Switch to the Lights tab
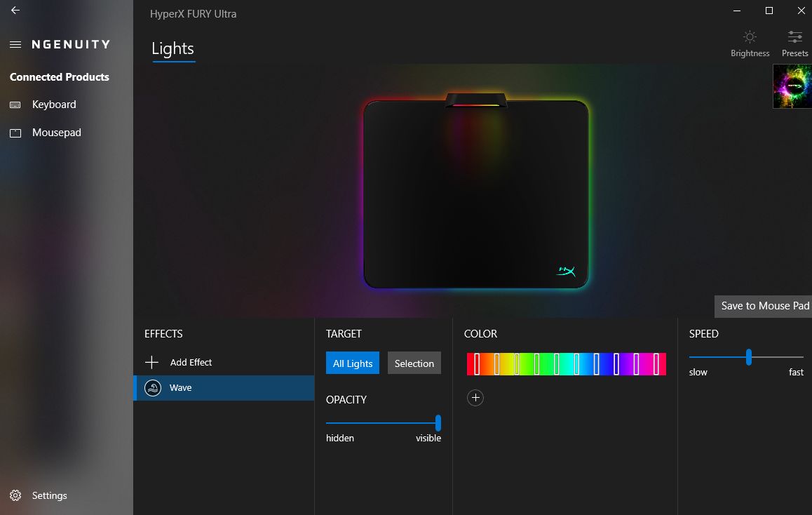The image size is (812, 515). [173, 48]
